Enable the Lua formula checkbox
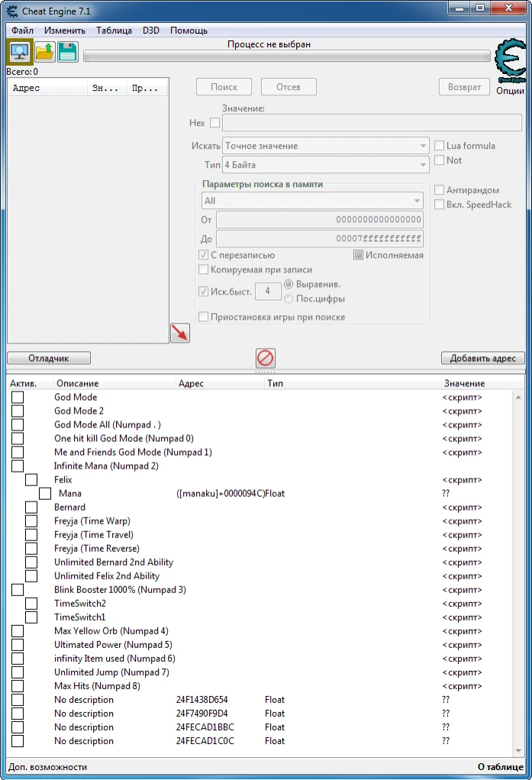 coord(440,146)
